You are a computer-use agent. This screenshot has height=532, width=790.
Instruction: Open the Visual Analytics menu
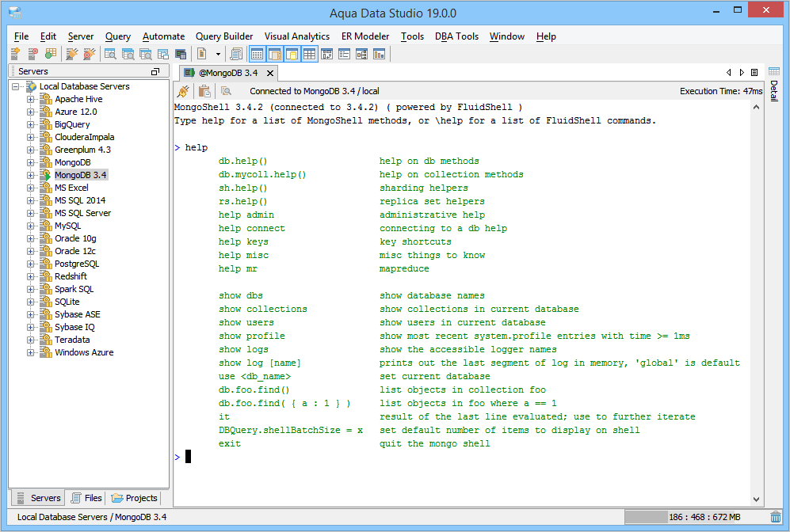pos(297,36)
